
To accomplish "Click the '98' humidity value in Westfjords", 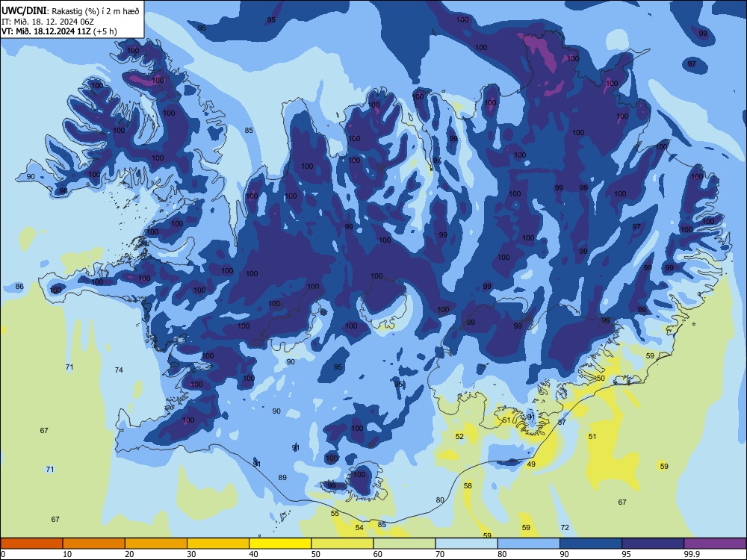I will (63, 191).
